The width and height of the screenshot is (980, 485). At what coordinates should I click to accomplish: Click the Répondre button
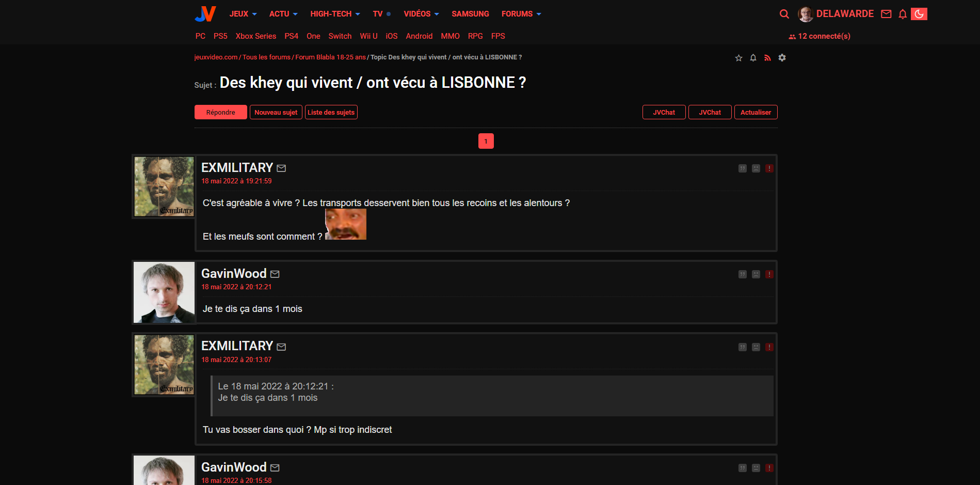click(220, 112)
